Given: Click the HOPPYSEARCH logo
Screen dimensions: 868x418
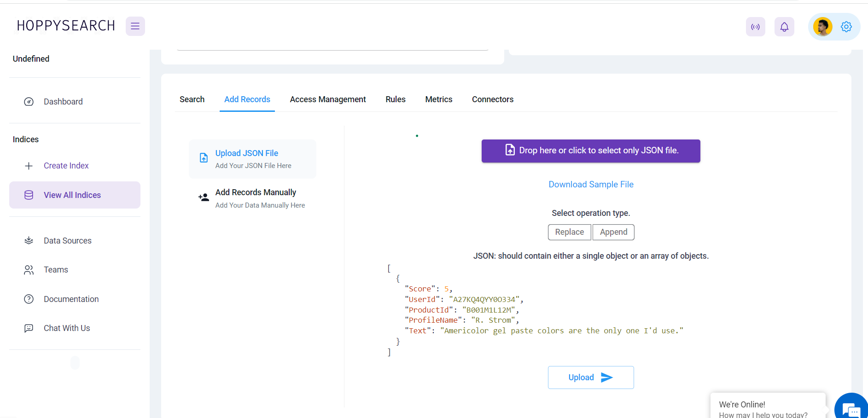Looking at the screenshot, I should click(66, 26).
